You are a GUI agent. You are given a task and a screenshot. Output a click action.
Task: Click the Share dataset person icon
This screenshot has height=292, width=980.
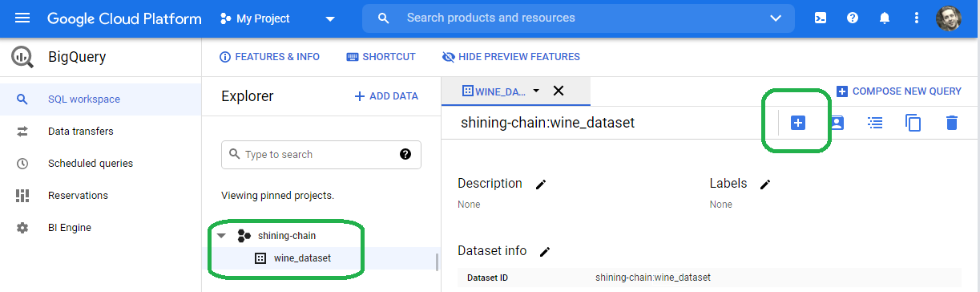[837, 123]
